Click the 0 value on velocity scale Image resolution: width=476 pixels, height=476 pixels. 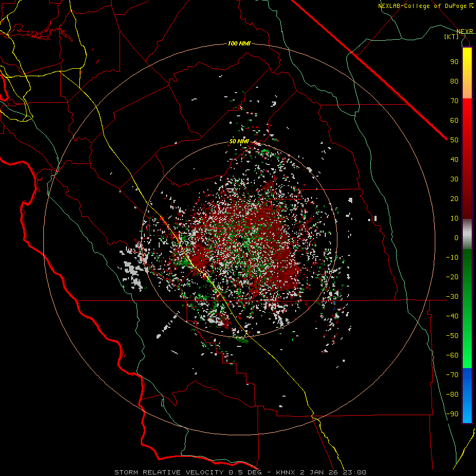[x=456, y=238]
